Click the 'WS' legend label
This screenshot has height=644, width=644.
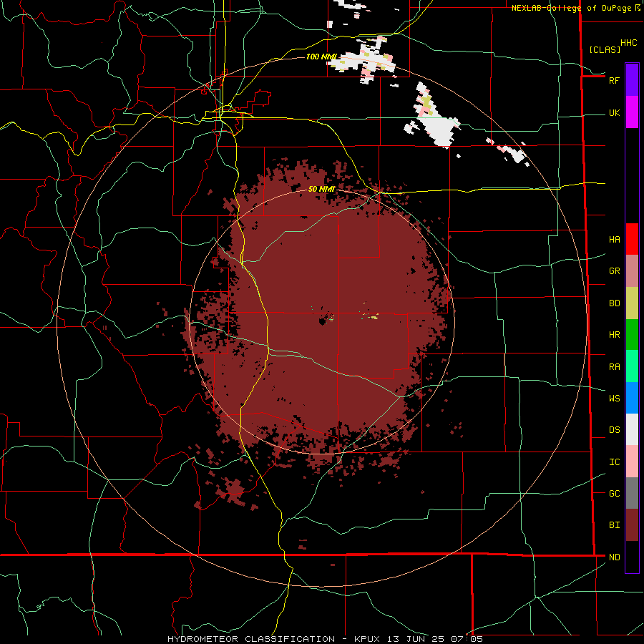(x=614, y=399)
